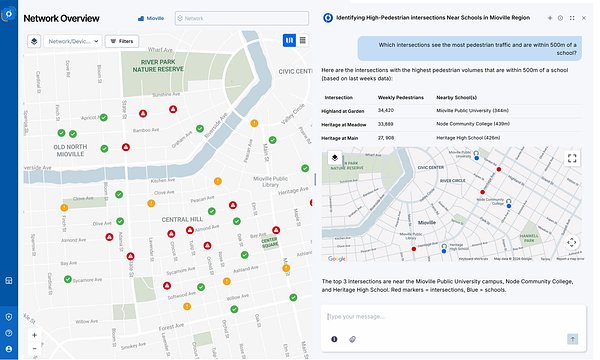Open the user profile icon in sidebar
This screenshot has width=600, height=360.
tap(9, 349)
